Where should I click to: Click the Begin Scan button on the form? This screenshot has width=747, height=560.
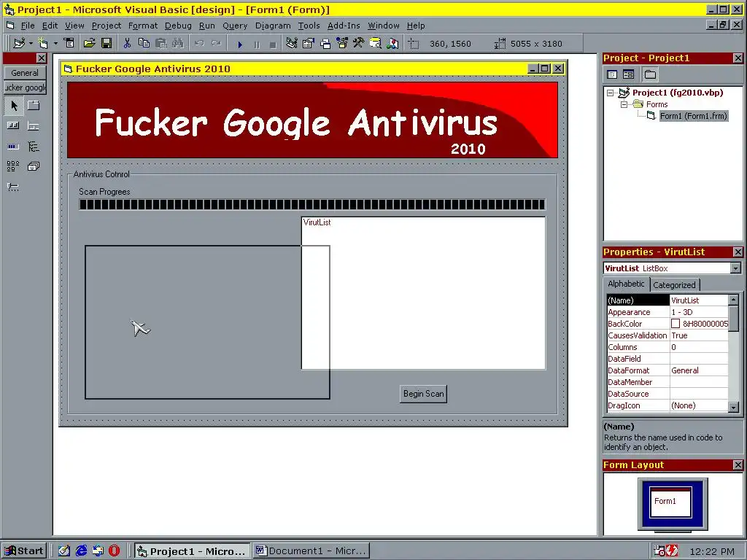[424, 394]
